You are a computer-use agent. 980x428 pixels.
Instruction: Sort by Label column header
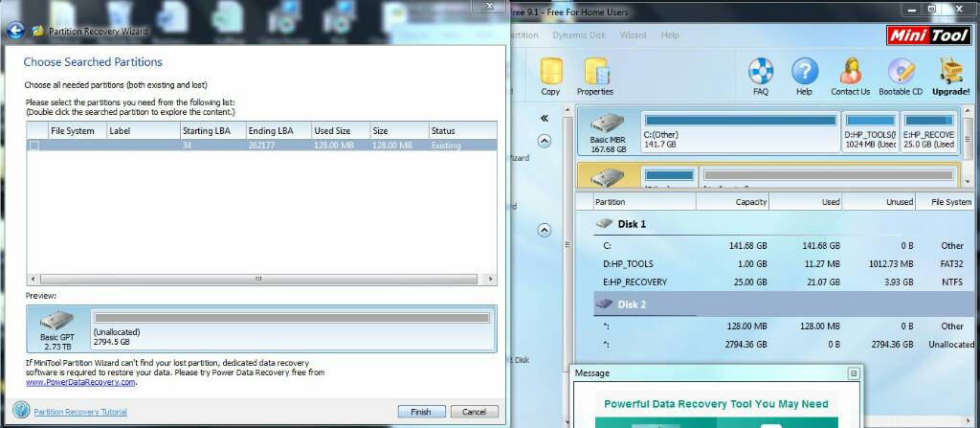(x=142, y=131)
